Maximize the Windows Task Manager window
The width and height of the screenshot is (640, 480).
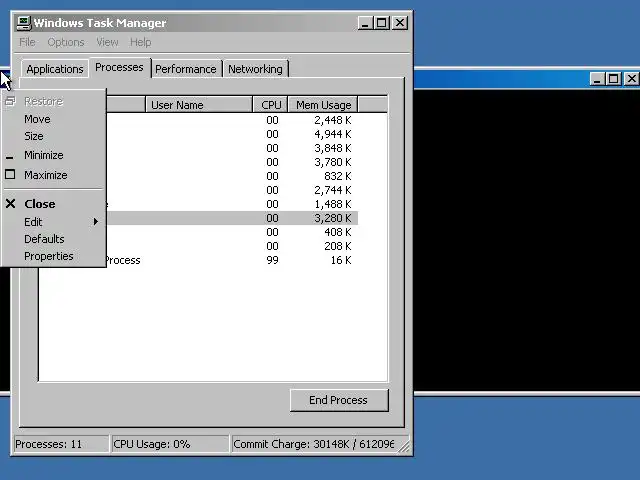point(382,23)
